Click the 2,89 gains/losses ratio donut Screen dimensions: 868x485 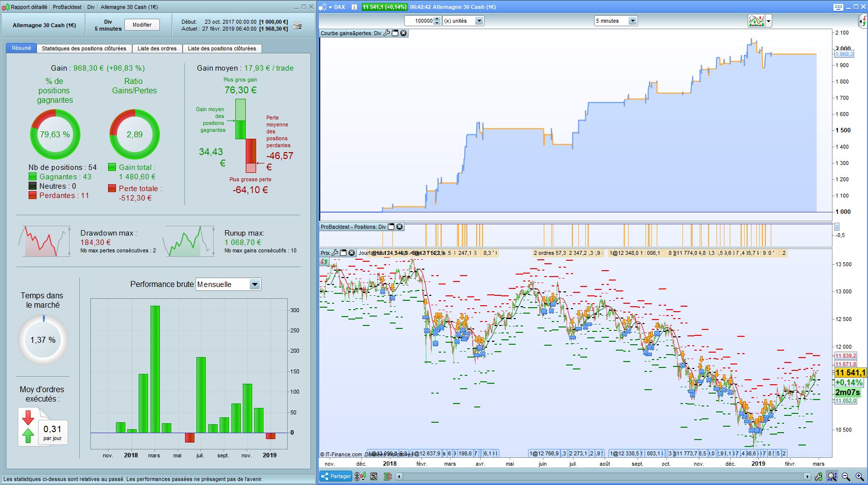click(x=134, y=134)
